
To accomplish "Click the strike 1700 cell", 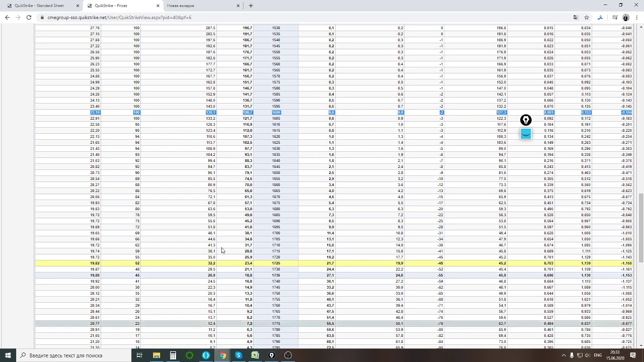I will [276, 233].
